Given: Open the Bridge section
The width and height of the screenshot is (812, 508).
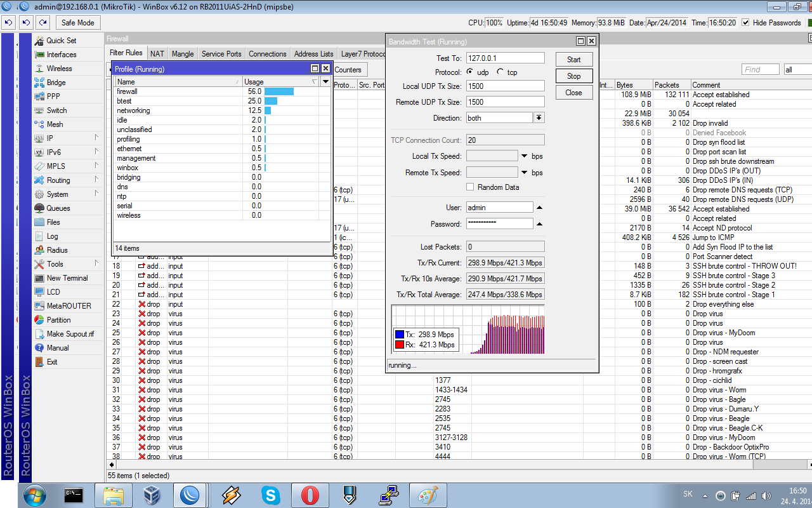Looking at the screenshot, I should point(56,83).
